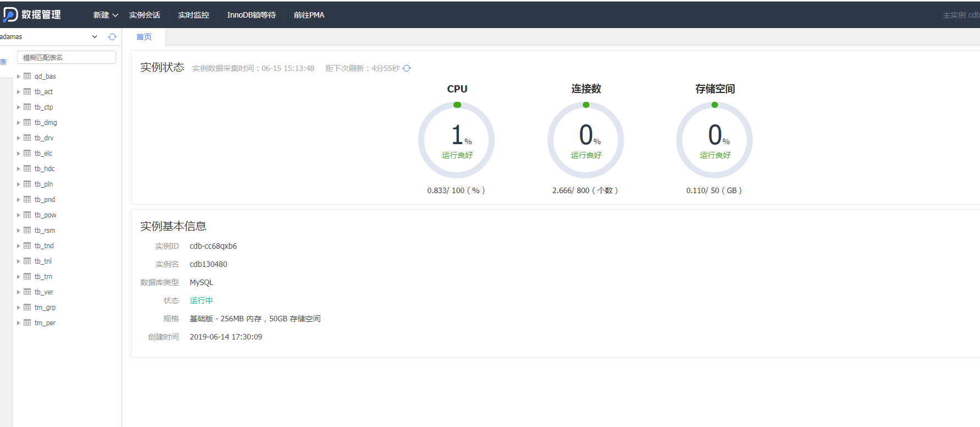Select tb_tnd table name
The width and height of the screenshot is (980, 427).
tap(44, 246)
